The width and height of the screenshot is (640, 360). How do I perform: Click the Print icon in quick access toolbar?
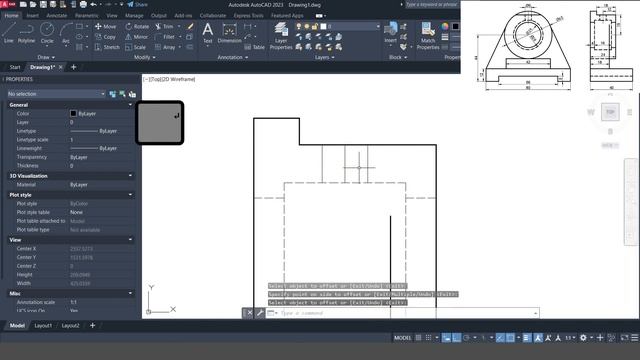pyautogui.click(x=83, y=4)
